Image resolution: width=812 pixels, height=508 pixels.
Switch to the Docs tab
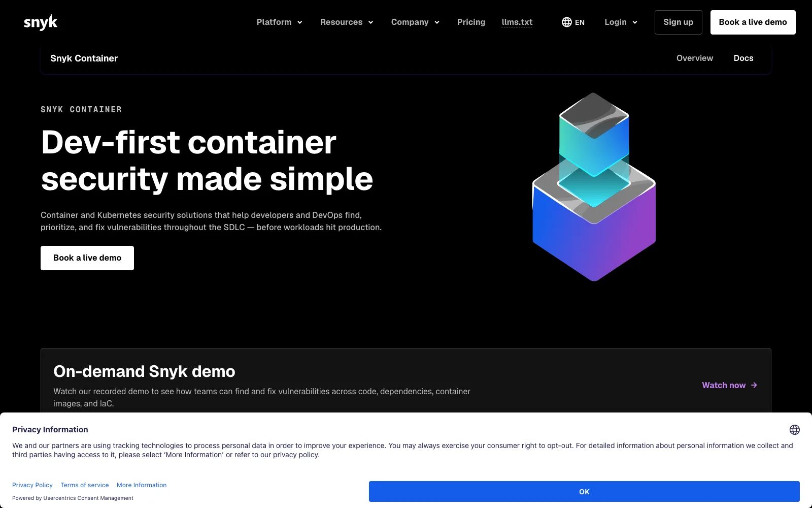(x=743, y=58)
